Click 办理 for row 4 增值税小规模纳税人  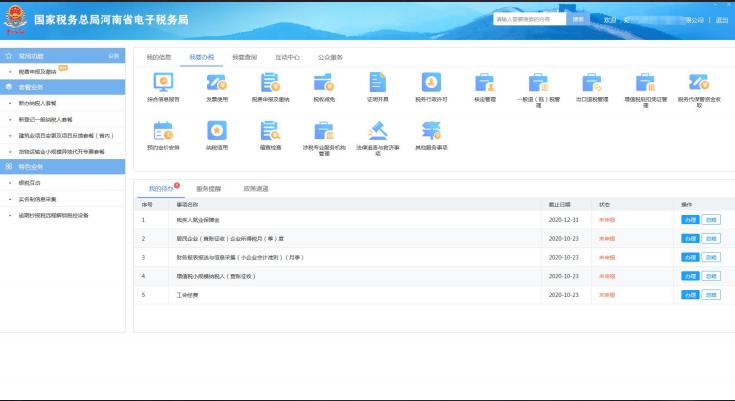click(690, 276)
